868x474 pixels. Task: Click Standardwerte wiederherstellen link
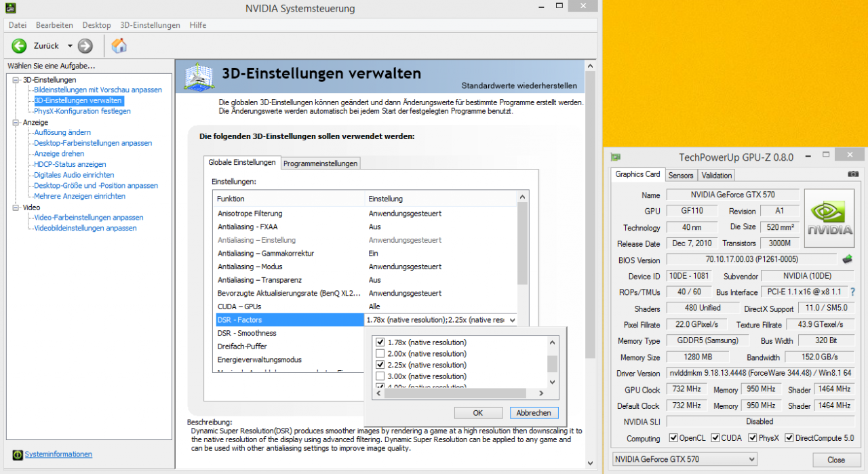click(519, 86)
